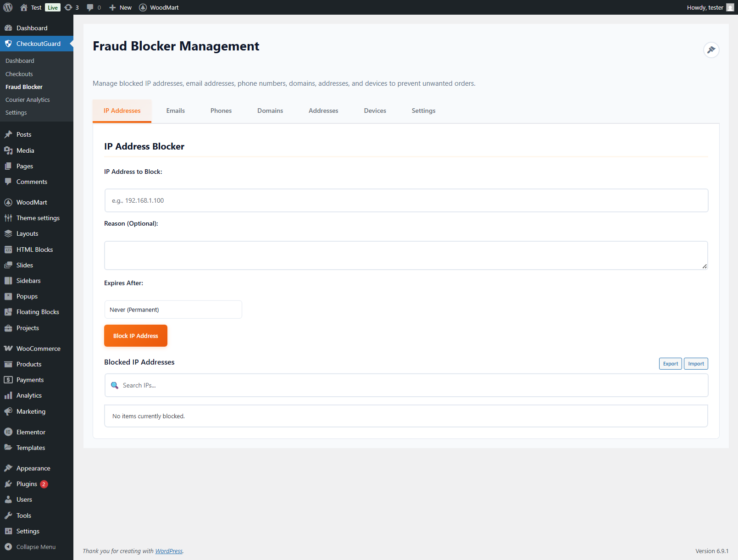Open CheckoutGuard Settings submenu item
The width and height of the screenshot is (738, 560).
tap(16, 112)
